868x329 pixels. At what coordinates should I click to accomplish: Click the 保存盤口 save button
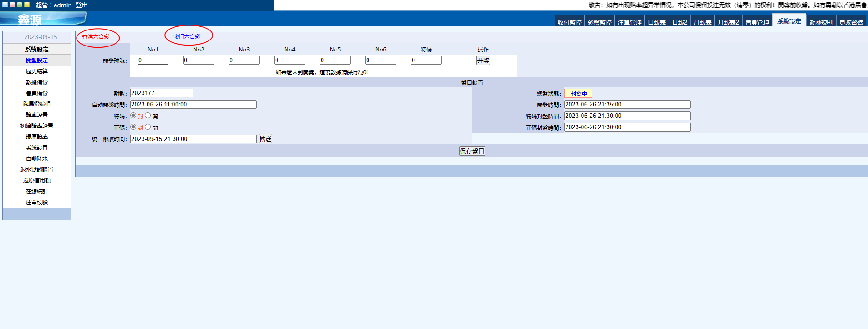click(x=472, y=151)
